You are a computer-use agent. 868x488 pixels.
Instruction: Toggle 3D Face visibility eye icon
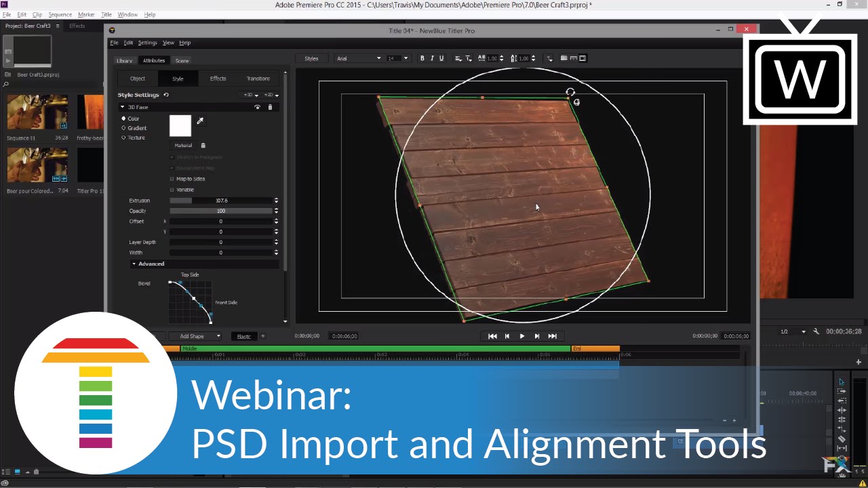pyautogui.click(x=257, y=107)
